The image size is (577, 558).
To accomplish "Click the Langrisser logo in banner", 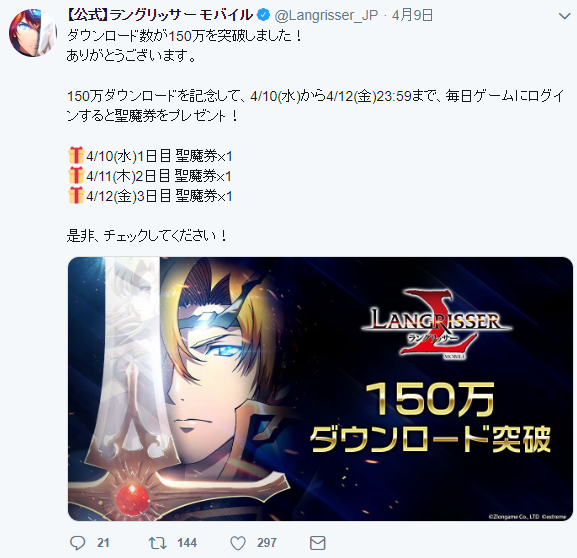I will point(437,324).
